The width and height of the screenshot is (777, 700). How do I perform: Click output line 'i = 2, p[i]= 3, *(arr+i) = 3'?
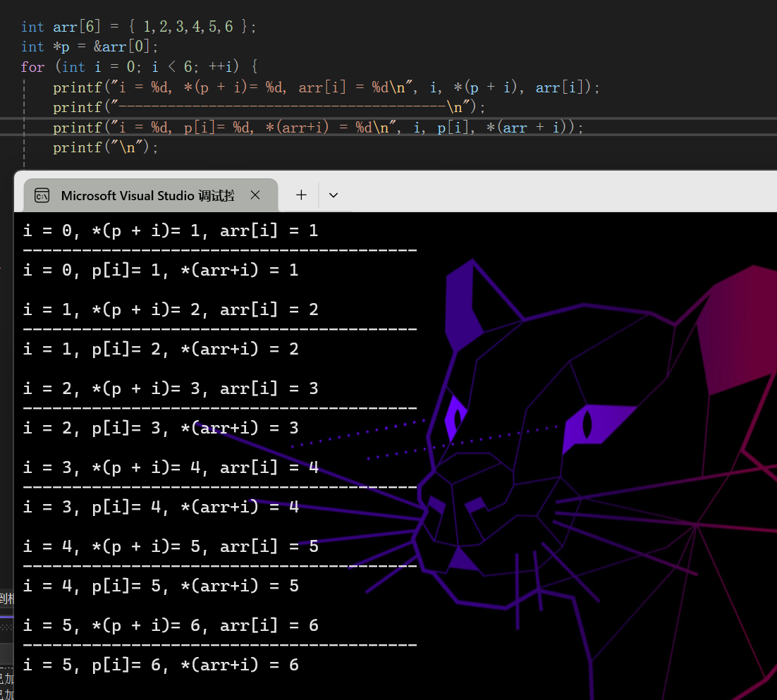[161, 428]
